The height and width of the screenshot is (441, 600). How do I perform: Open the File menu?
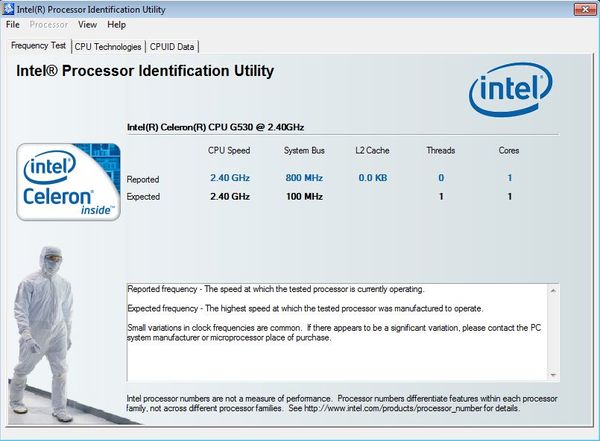tap(13, 24)
